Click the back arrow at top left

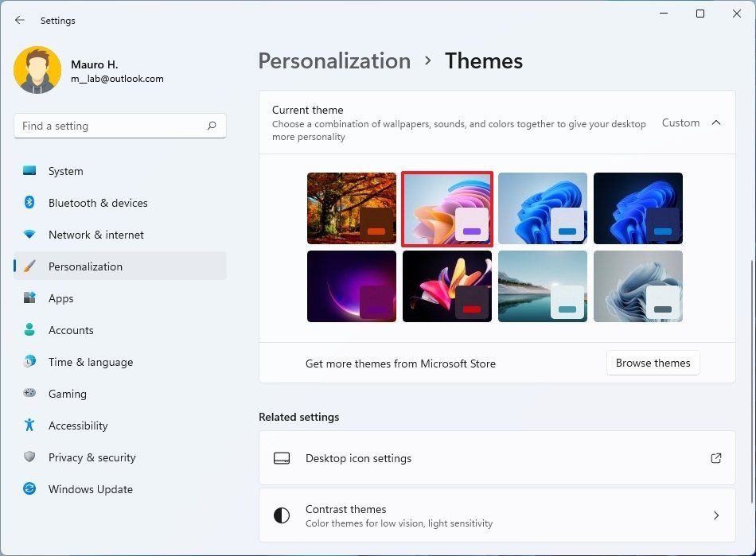click(x=19, y=20)
